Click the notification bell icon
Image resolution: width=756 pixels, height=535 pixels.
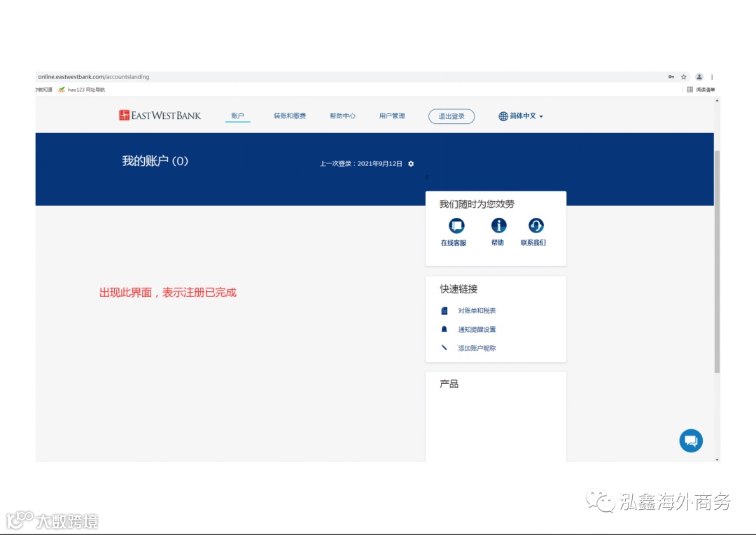[x=444, y=329]
